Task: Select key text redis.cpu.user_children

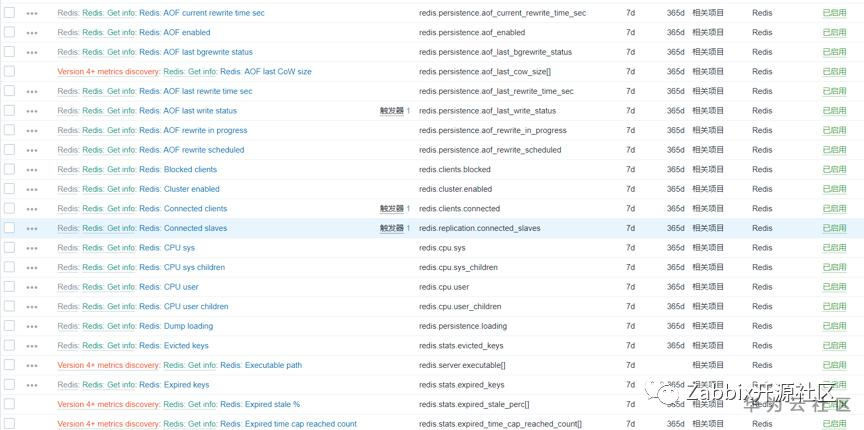Action: 460,307
